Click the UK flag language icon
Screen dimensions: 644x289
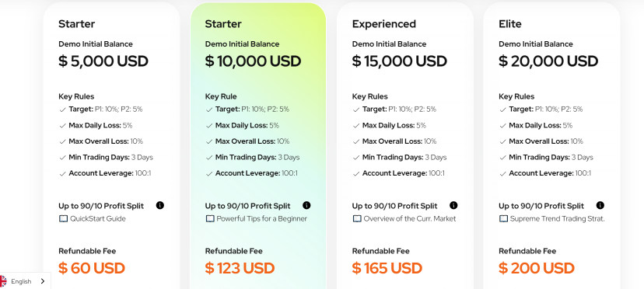tap(3, 281)
